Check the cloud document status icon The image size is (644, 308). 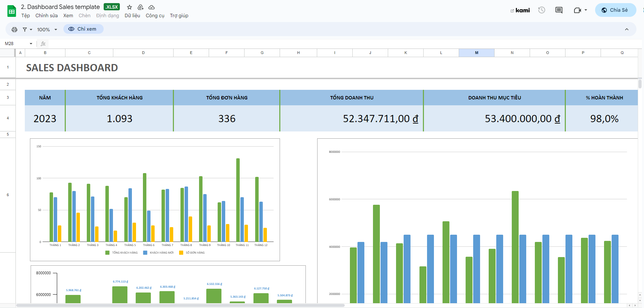tap(152, 7)
